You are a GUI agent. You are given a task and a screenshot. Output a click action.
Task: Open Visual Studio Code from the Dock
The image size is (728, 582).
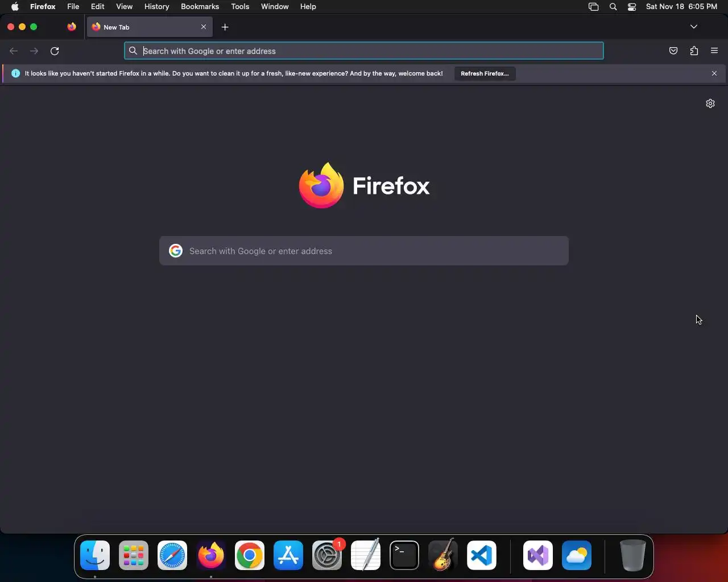[482, 555]
